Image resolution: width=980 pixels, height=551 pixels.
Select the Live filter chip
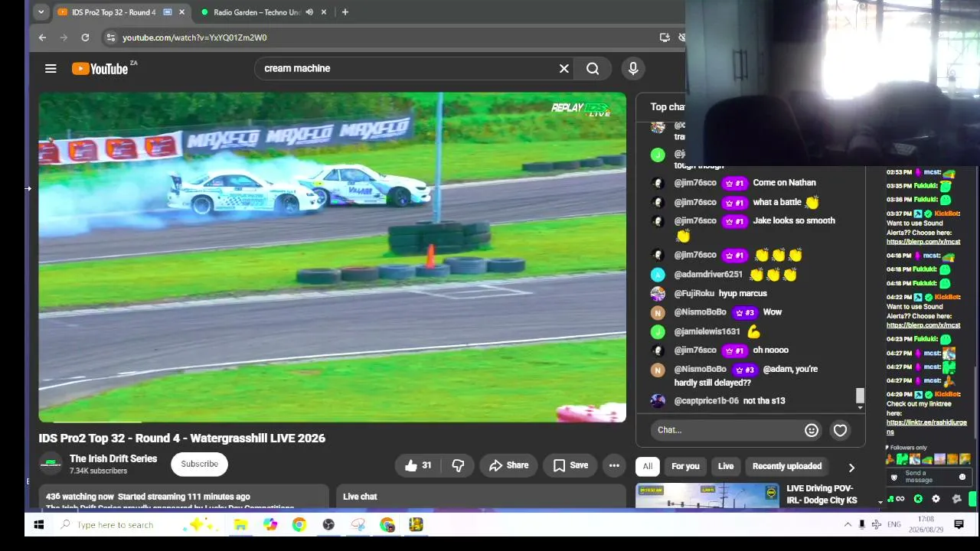pyautogui.click(x=726, y=466)
